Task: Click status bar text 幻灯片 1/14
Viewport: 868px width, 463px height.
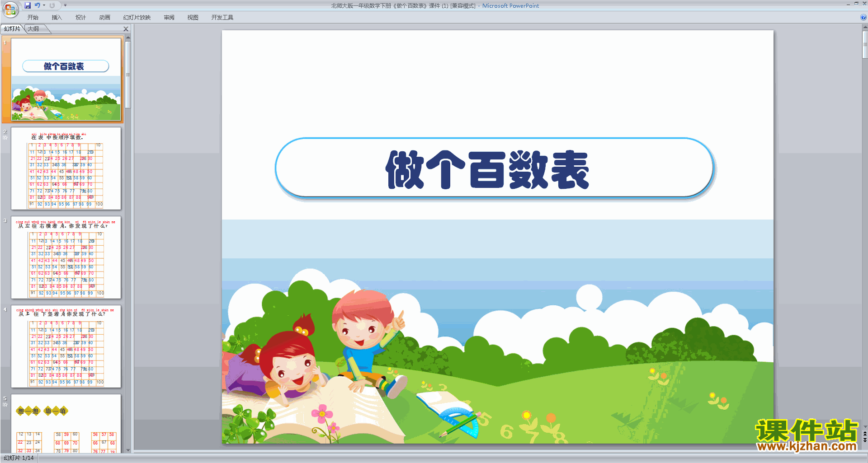Action: pos(19,458)
